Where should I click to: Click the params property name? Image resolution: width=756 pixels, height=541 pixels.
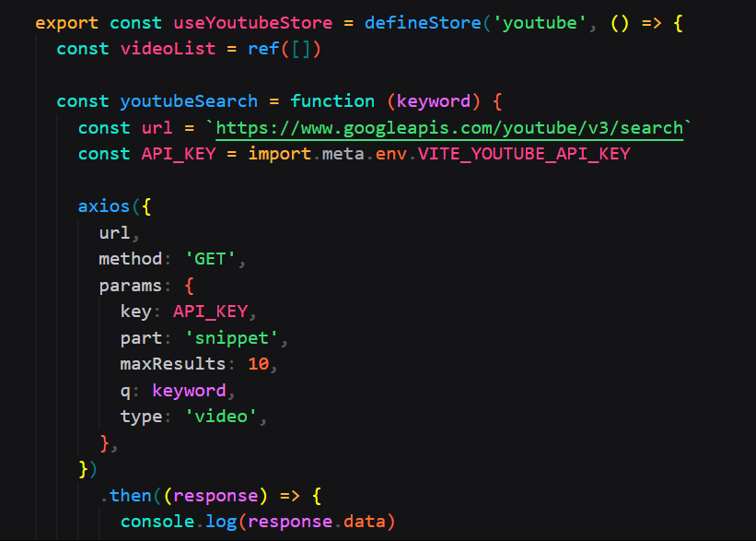pos(130,287)
